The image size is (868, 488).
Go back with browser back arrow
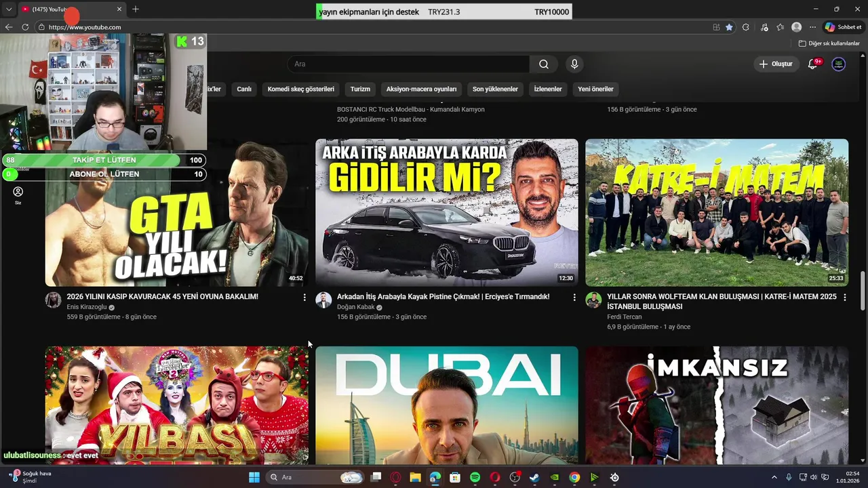tap(9, 27)
